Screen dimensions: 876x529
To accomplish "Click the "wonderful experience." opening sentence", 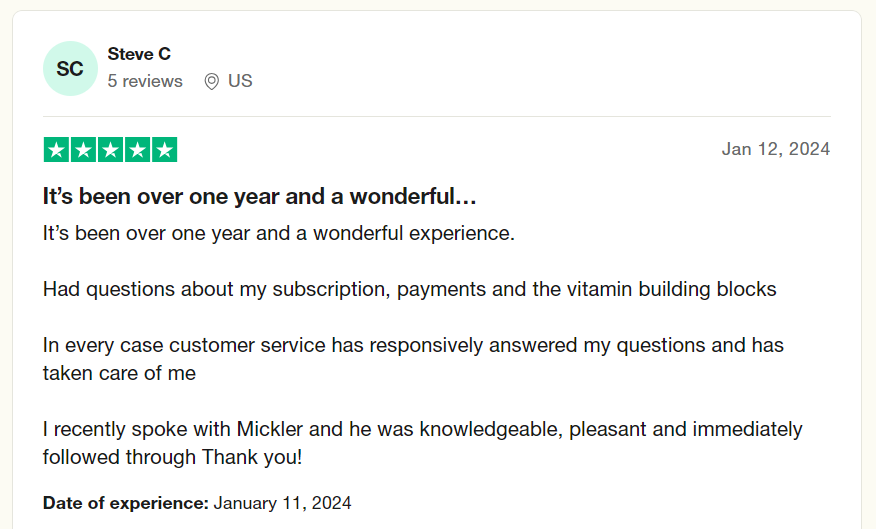I will [278, 233].
